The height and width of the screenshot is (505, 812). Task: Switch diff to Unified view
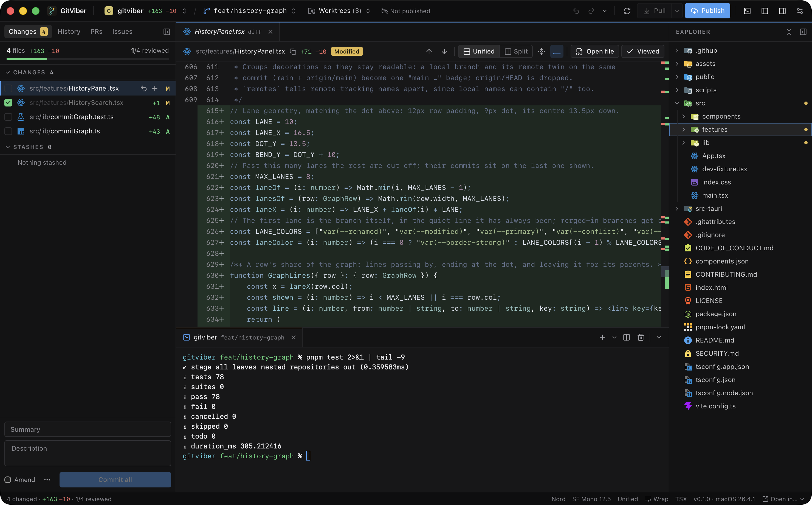(x=479, y=51)
